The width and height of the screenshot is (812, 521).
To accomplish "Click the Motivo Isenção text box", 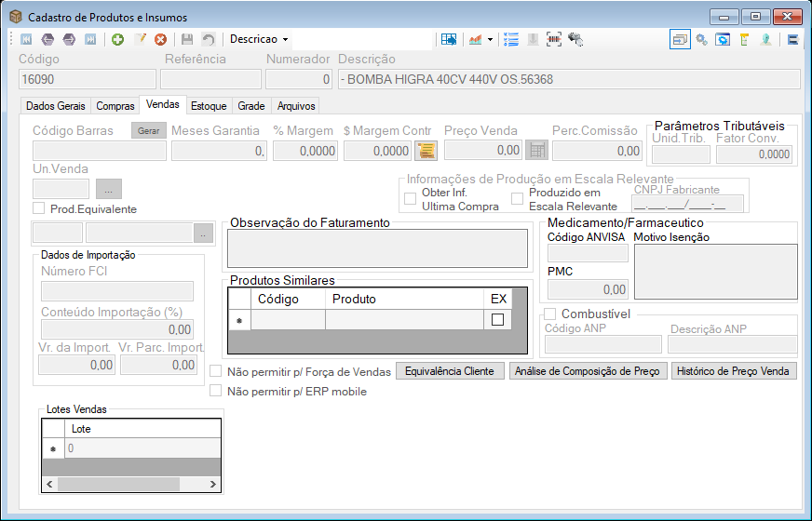I will tap(716, 272).
